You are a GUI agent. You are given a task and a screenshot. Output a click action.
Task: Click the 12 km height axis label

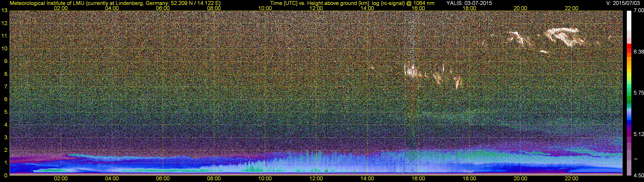(5, 23)
